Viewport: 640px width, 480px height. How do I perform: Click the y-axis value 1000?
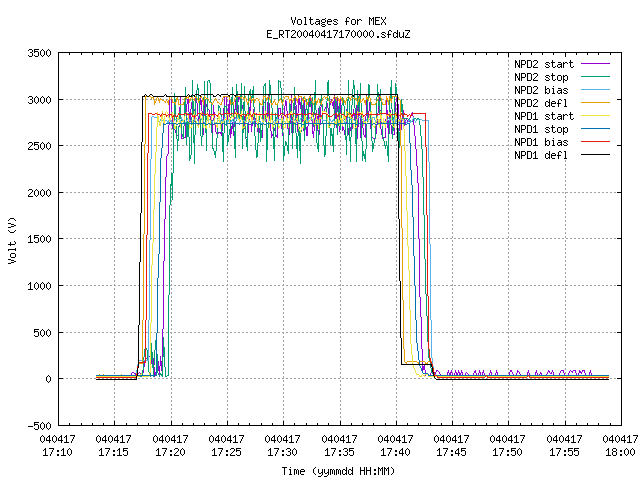pos(40,286)
